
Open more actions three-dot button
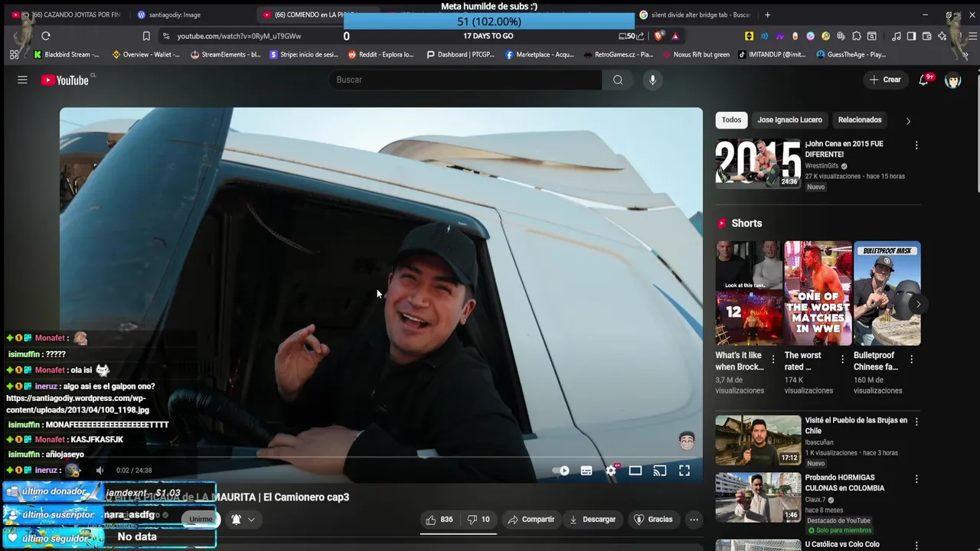click(694, 520)
